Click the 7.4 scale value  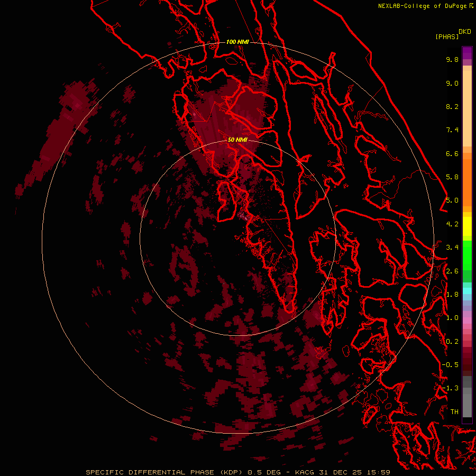[x=452, y=130]
